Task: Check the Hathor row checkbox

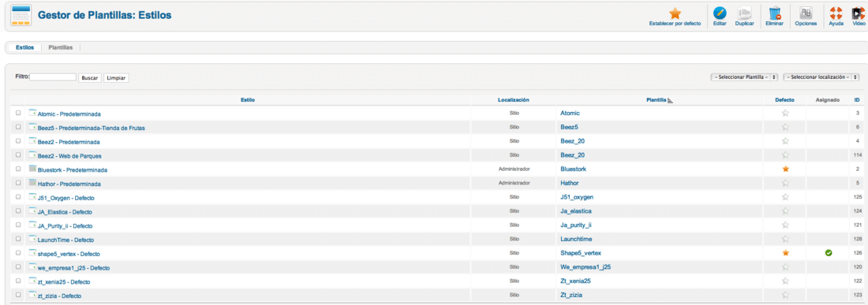Action: click(18, 183)
